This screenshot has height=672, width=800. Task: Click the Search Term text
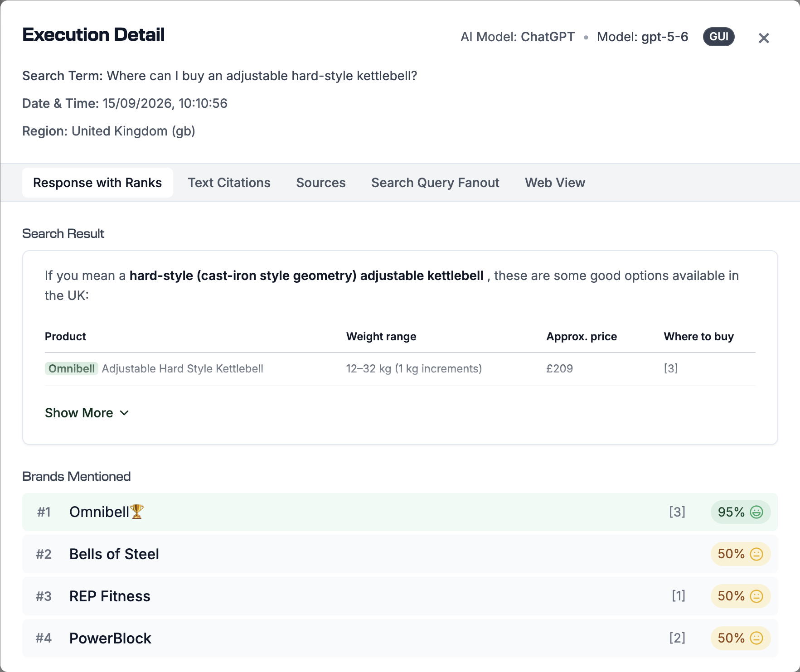tap(219, 76)
